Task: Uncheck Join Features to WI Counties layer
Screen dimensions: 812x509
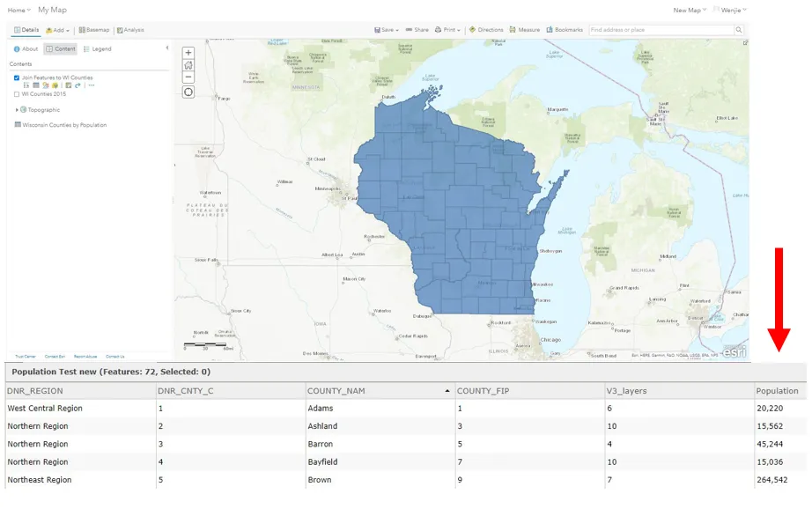Action: [x=17, y=77]
